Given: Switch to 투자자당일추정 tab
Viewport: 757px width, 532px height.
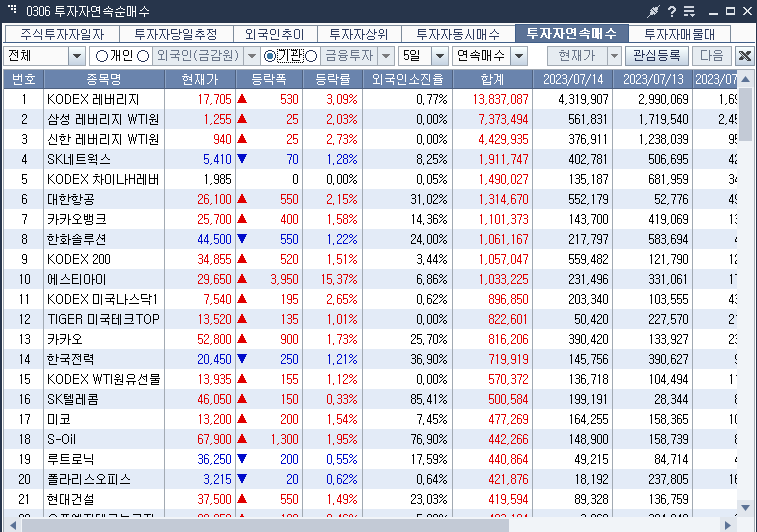Looking at the screenshot, I should point(176,34).
